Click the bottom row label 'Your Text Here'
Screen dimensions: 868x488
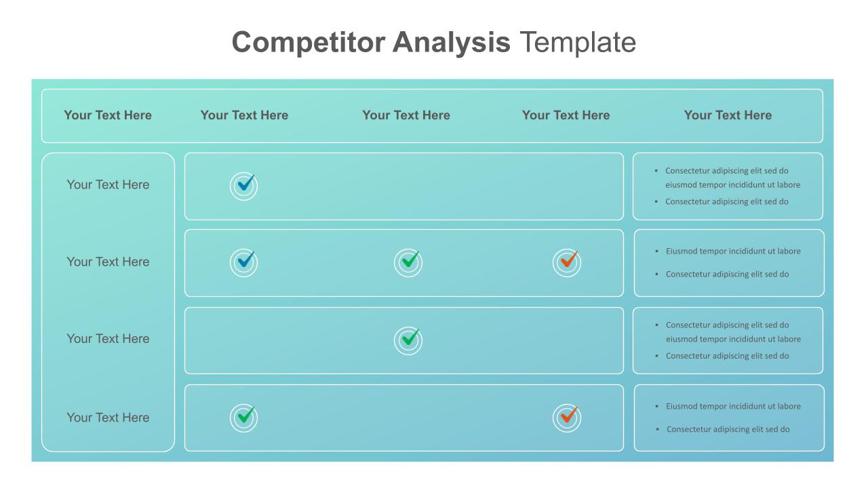(108, 418)
